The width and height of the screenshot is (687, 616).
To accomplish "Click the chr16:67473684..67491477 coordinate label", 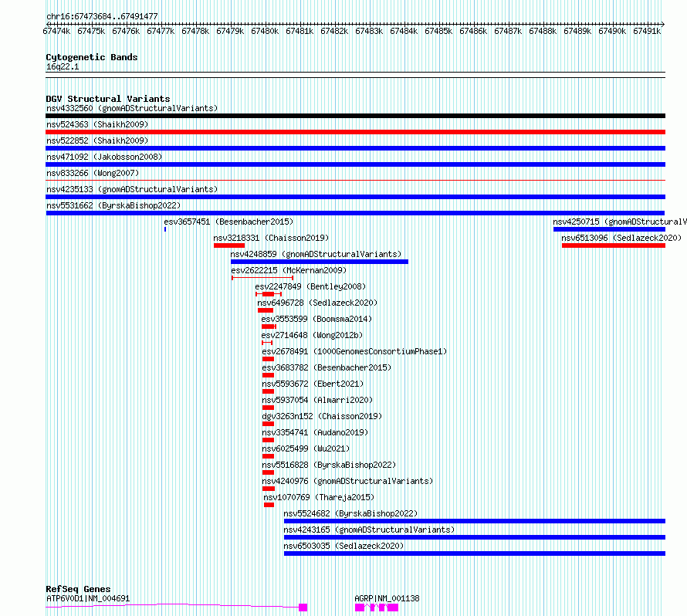I will point(102,16).
